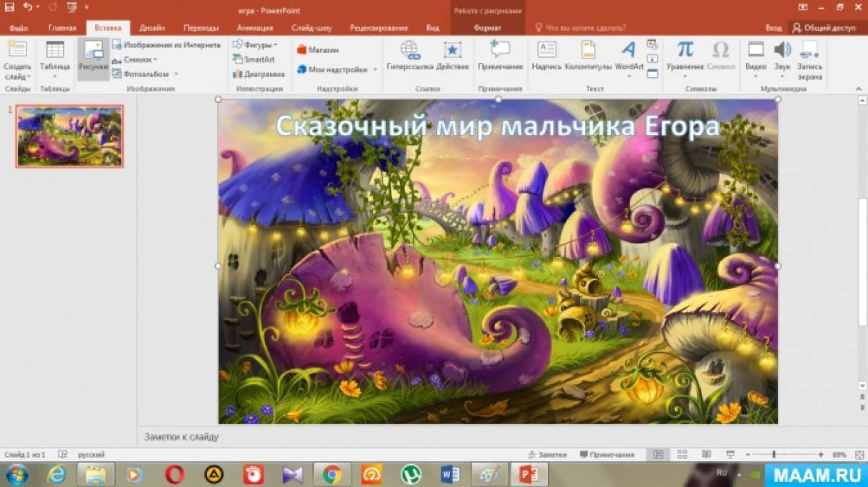Switch to the Главная tab
This screenshot has height=487, width=868.
pyautogui.click(x=62, y=28)
